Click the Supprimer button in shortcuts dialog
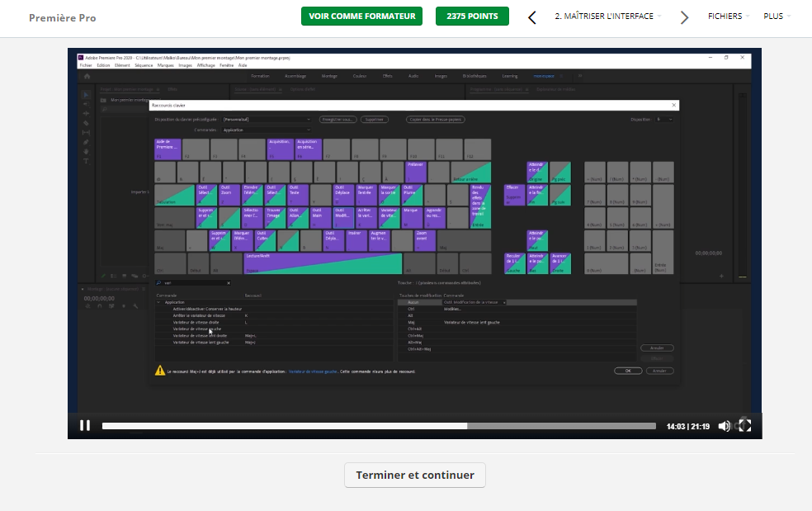 (375, 120)
